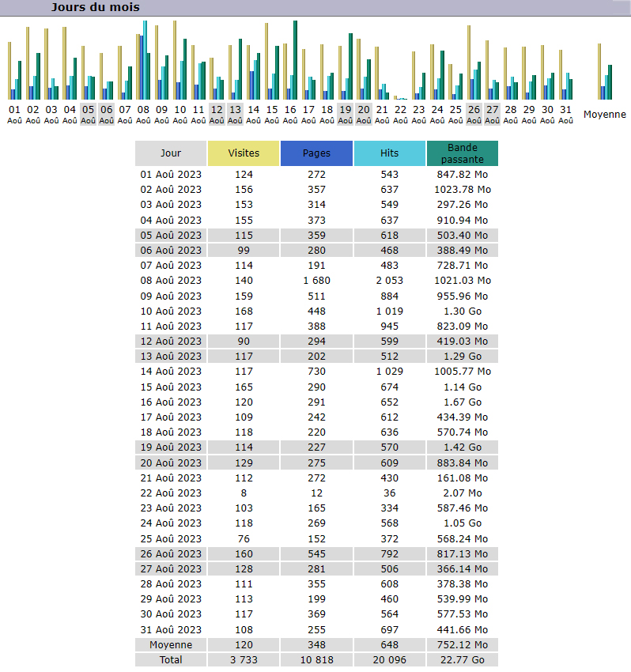
Task: Click the Moyenne label under chart
Action: click(605, 115)
